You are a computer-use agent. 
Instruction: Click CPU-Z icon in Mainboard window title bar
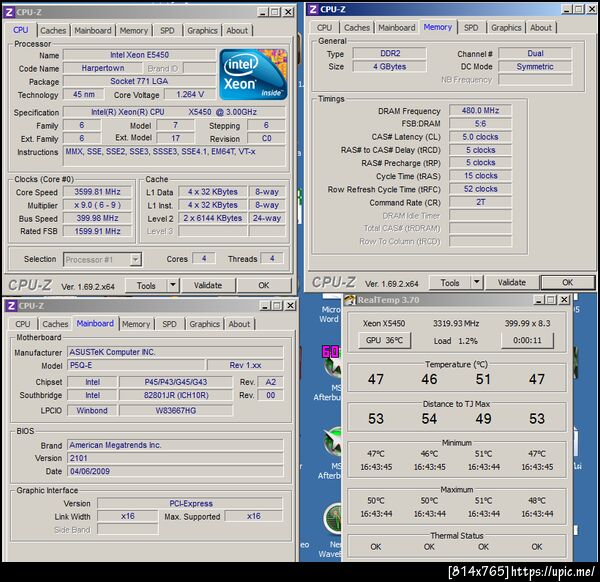coord(11,305)
